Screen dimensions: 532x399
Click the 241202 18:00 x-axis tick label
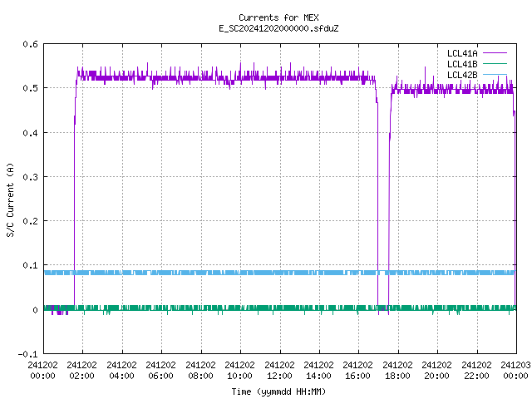[397, 371]
